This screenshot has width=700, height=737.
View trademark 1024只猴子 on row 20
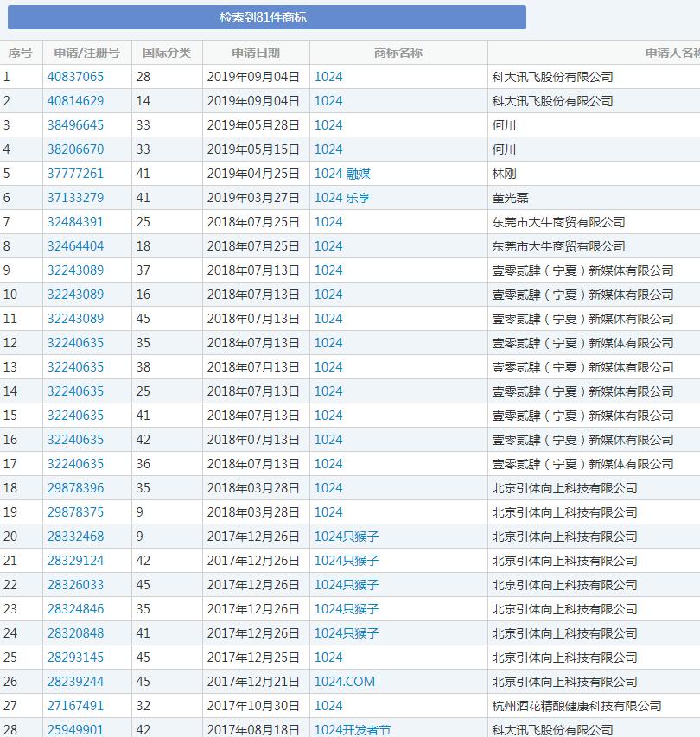pyautogui.click(x=346, y=536)
